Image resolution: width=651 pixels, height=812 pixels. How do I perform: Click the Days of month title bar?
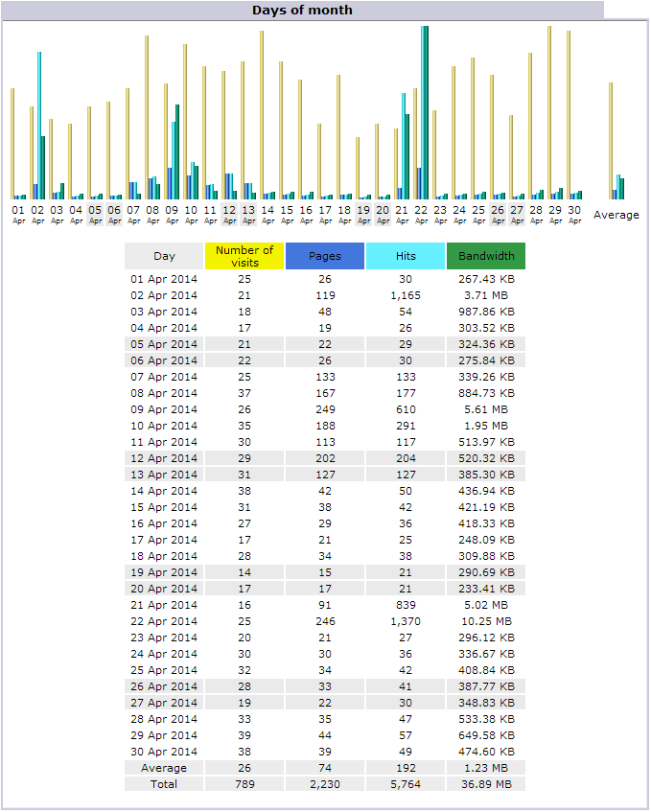point(302,11)
